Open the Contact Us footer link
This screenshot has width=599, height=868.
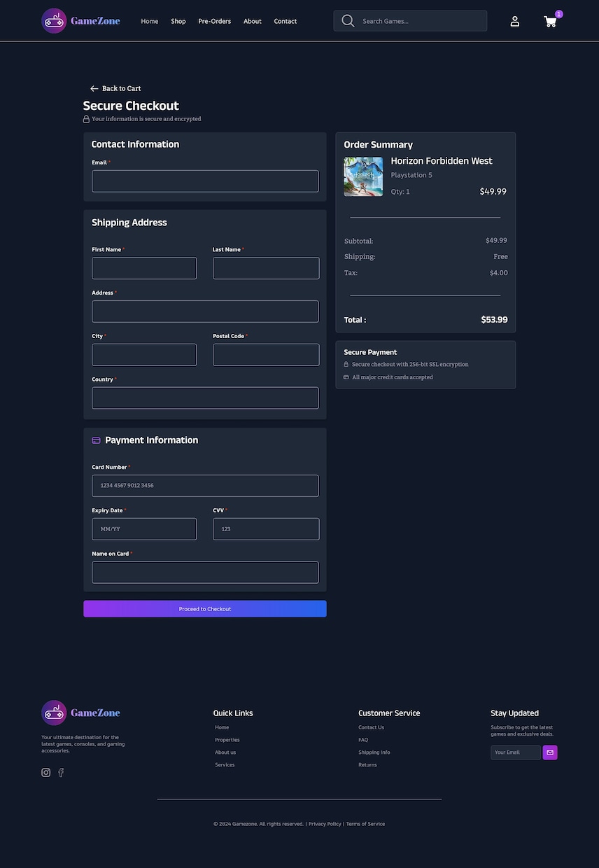click(x=371, y=727)
